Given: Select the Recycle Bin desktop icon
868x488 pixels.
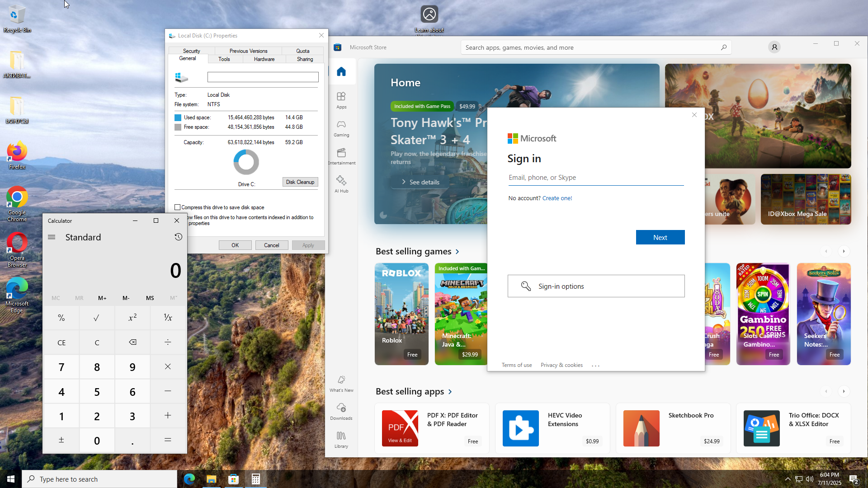Looking at the screenshot, I should click(x=17, y=19).
